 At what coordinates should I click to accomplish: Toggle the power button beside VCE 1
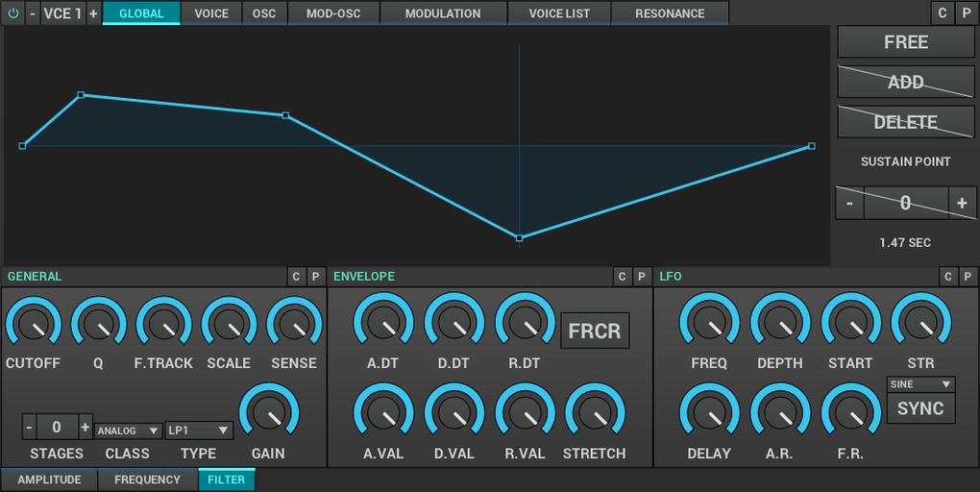coord(12,13)
